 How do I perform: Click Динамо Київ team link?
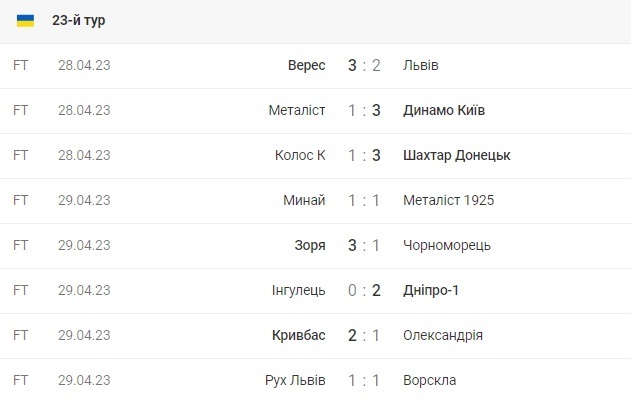[442, 110]
